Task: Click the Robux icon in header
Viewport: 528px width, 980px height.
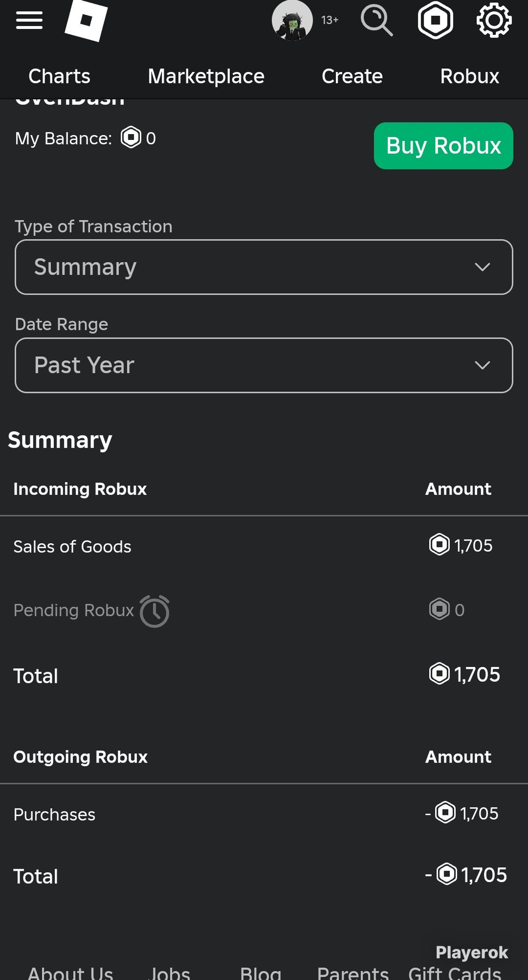Action: click(436, 21)
